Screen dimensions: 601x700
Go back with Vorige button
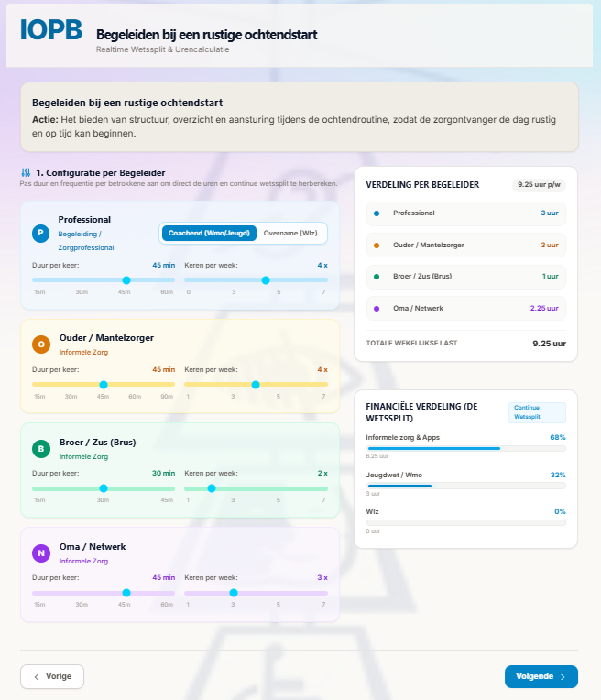pos(52,676)
